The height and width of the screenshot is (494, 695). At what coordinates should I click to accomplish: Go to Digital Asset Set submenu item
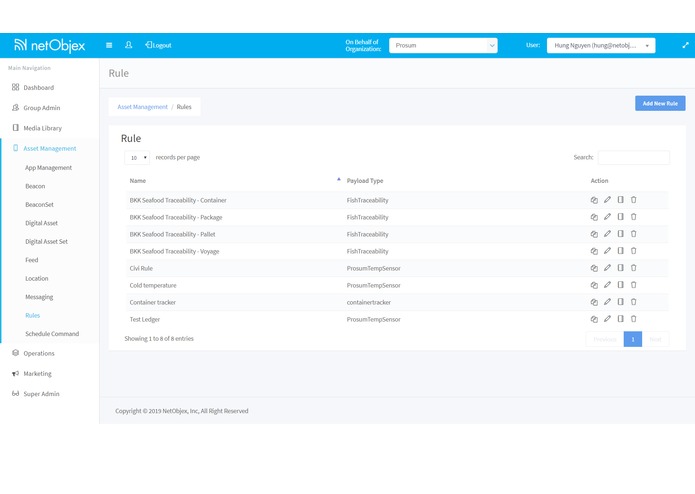[x=47, y=242]
